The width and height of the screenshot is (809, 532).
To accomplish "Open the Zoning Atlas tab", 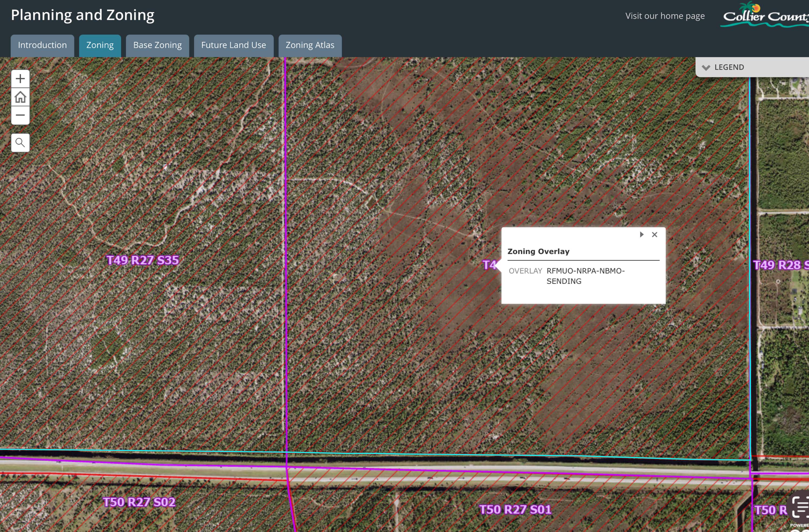I will (x=310, y=45).
